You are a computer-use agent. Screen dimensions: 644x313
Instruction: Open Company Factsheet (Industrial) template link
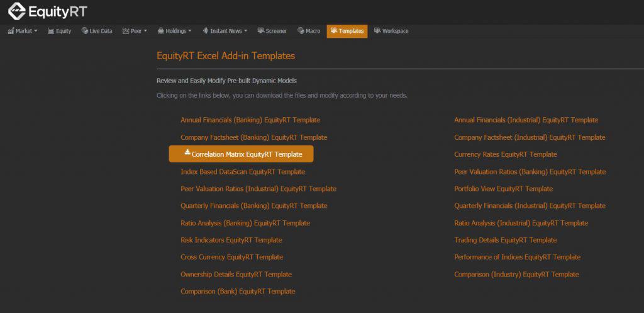click(x=530, y=137)
